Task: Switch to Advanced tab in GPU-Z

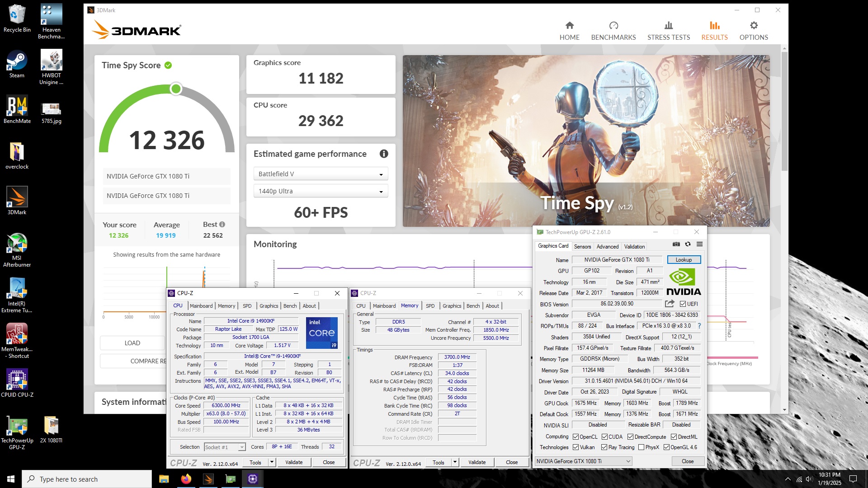Action: click(607, 247)
